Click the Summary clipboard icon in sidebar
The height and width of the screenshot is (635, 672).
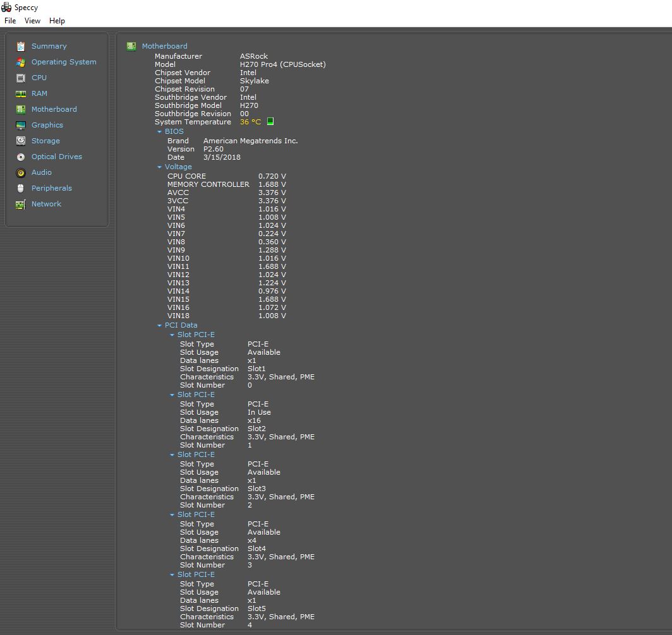21,46
